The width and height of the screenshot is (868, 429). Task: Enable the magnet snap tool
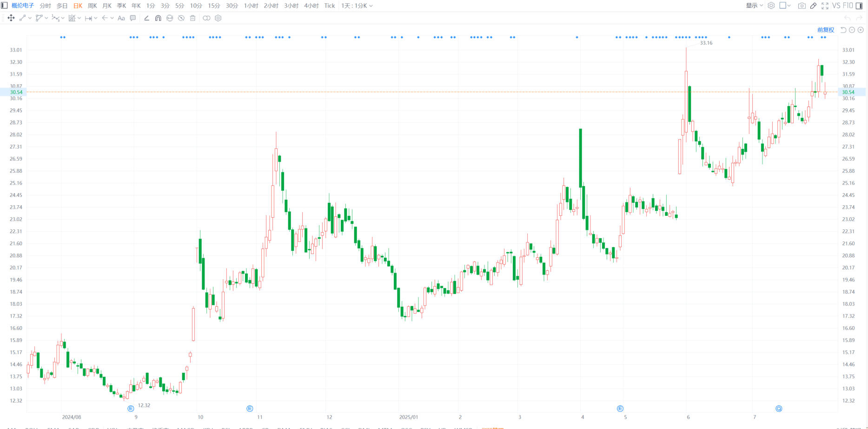(158, 18)
